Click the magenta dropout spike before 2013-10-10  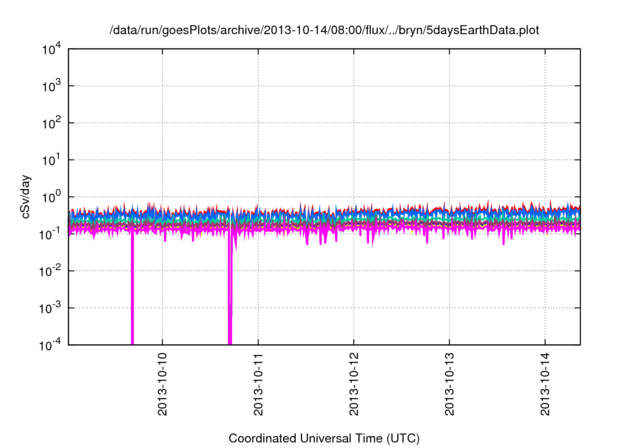point(132,290)
